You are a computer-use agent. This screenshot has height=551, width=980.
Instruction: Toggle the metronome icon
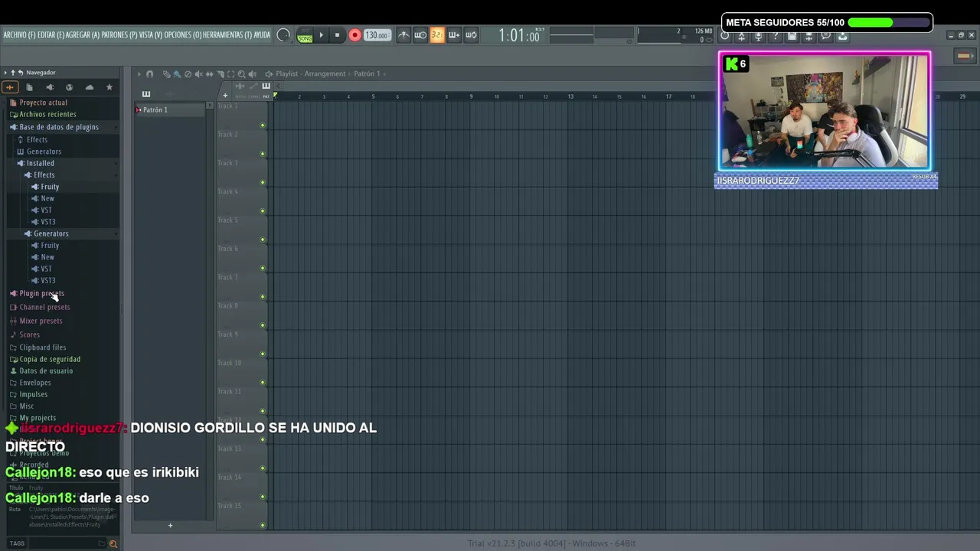tap(403, 35)
